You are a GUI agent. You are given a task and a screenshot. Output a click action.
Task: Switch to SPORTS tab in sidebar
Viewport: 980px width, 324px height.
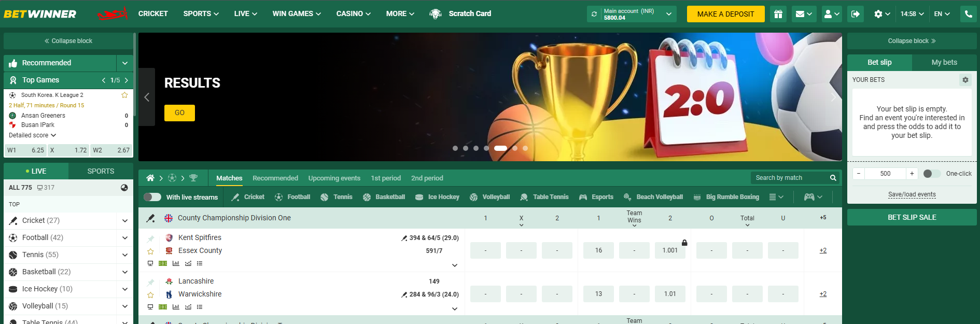(101, 171)
